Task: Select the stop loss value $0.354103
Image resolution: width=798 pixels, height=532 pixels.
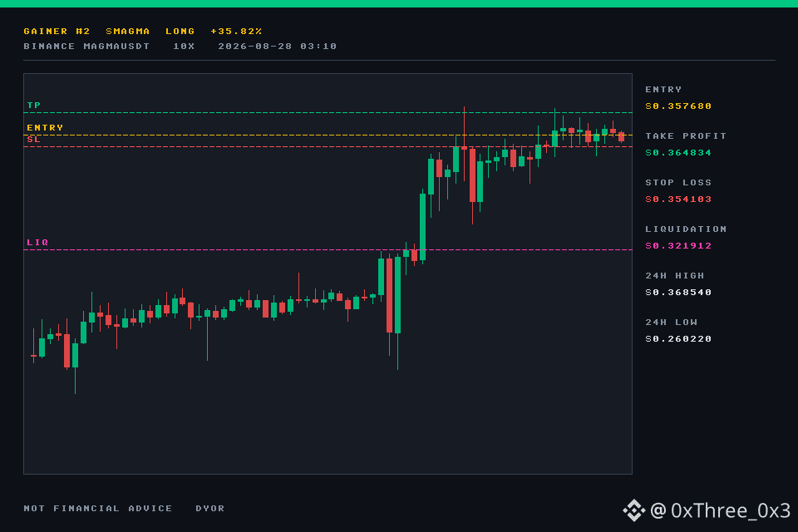Action: [678, 199]
